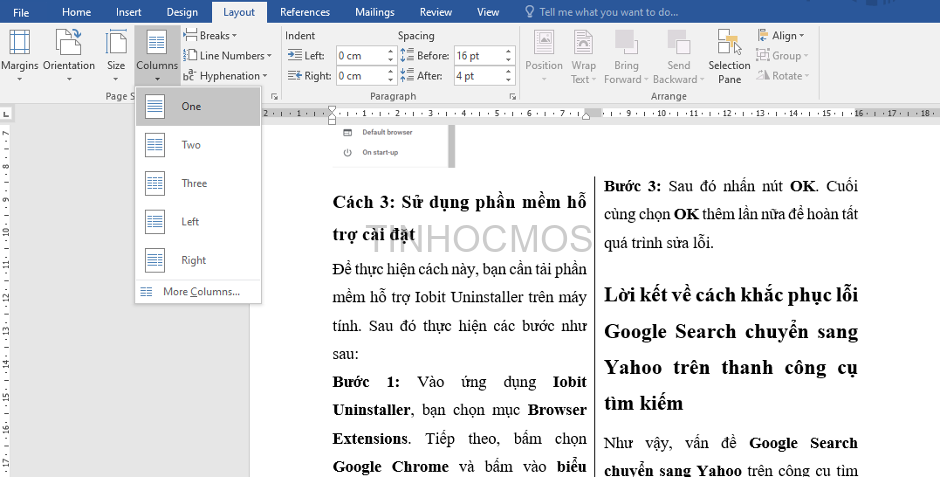Choose the Right column preset
Screen dimensions: 941x477
198,260
